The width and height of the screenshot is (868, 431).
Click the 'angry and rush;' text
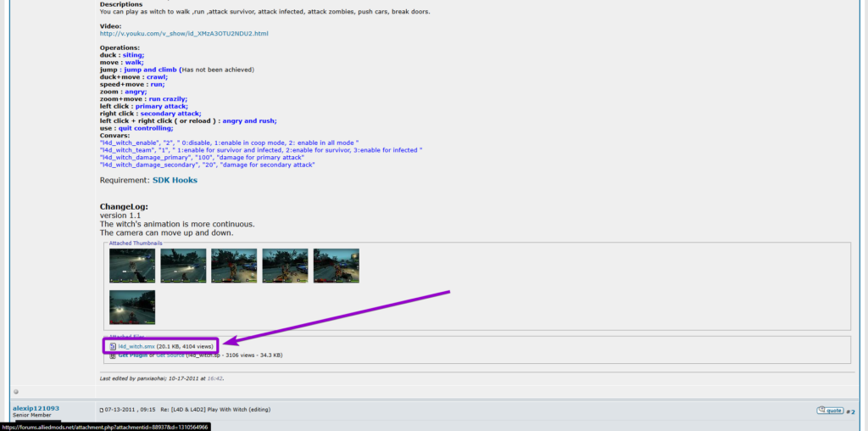pyautogui.click(x=250, y=120)
